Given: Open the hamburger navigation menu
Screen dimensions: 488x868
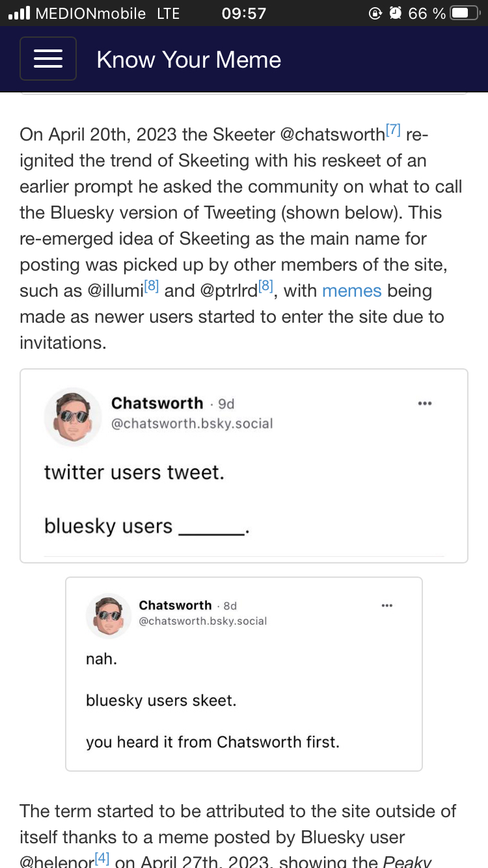Looking at the screenshot, I should 48,59.
